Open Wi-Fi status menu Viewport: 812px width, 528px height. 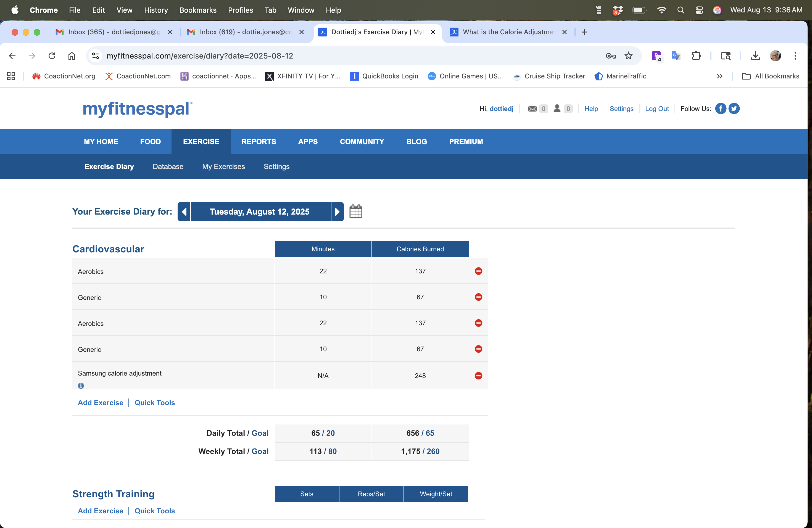click(661, 10)
